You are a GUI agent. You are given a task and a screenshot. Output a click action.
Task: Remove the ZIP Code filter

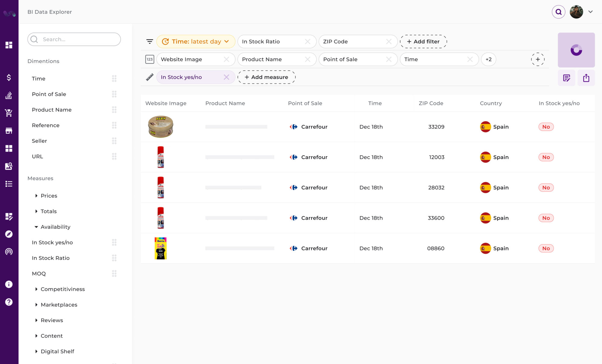[389, 41]
